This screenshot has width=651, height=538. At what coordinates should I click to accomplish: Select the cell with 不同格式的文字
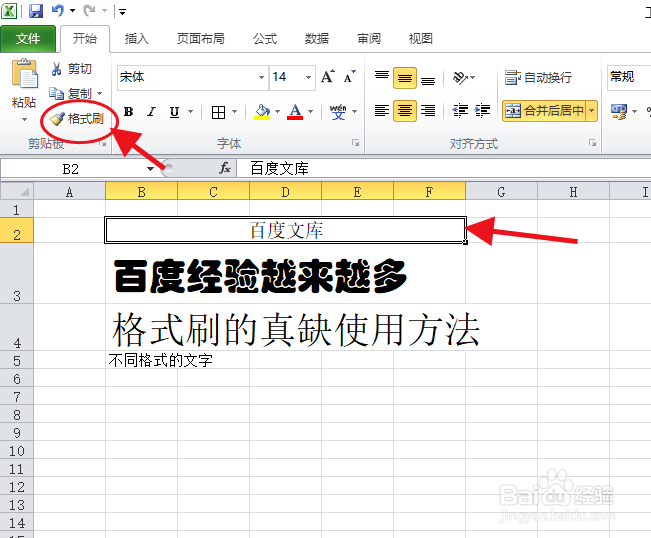click(141, 360)
